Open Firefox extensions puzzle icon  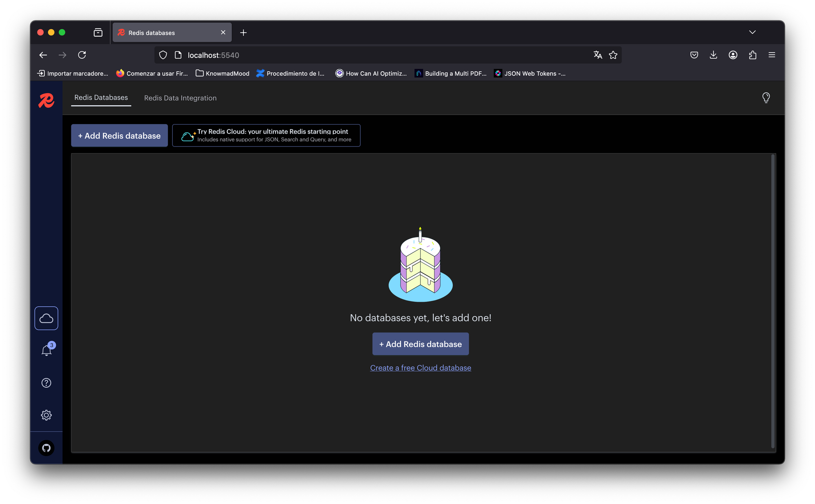(x=752, y=55)
